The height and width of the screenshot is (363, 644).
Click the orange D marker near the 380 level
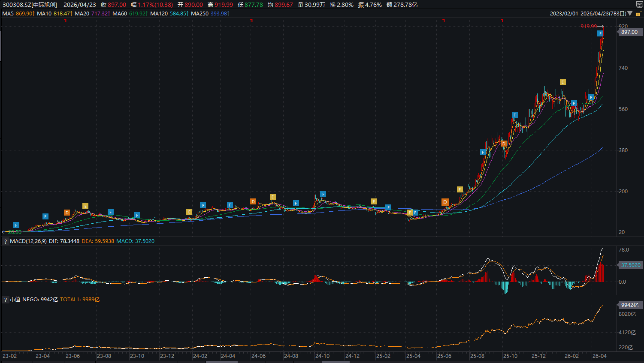(504, 144)
